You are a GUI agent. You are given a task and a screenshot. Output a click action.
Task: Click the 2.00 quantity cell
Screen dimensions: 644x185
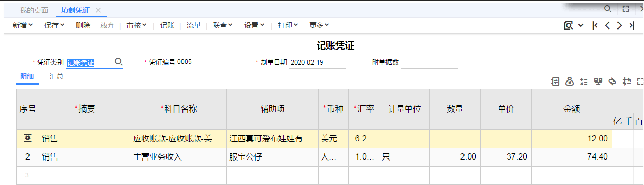click(455, 157)
